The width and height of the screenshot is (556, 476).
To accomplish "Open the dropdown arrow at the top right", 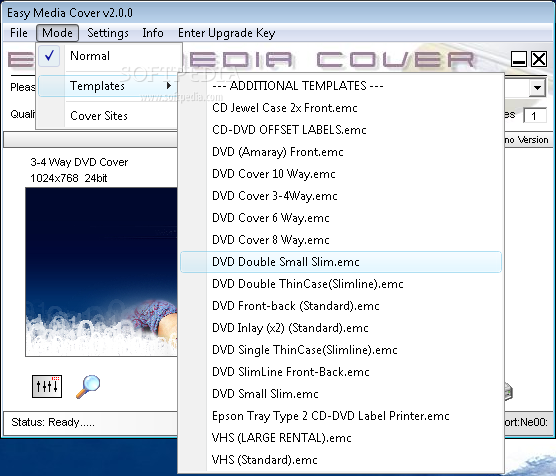I will 538,87.
